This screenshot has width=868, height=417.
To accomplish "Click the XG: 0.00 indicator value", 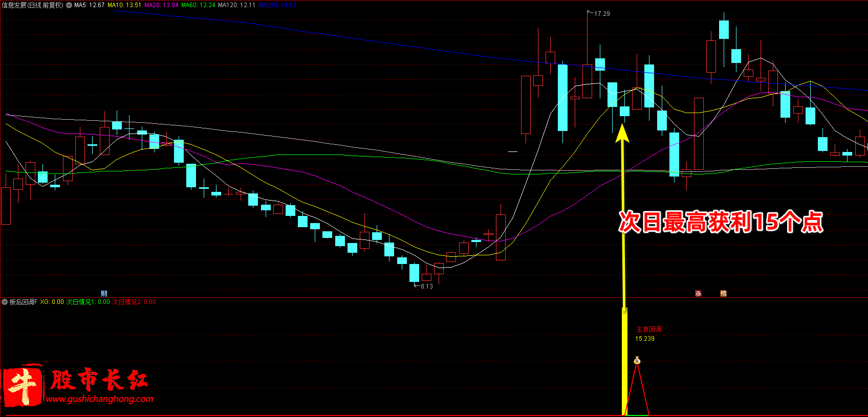I will (x=52, y=302).
